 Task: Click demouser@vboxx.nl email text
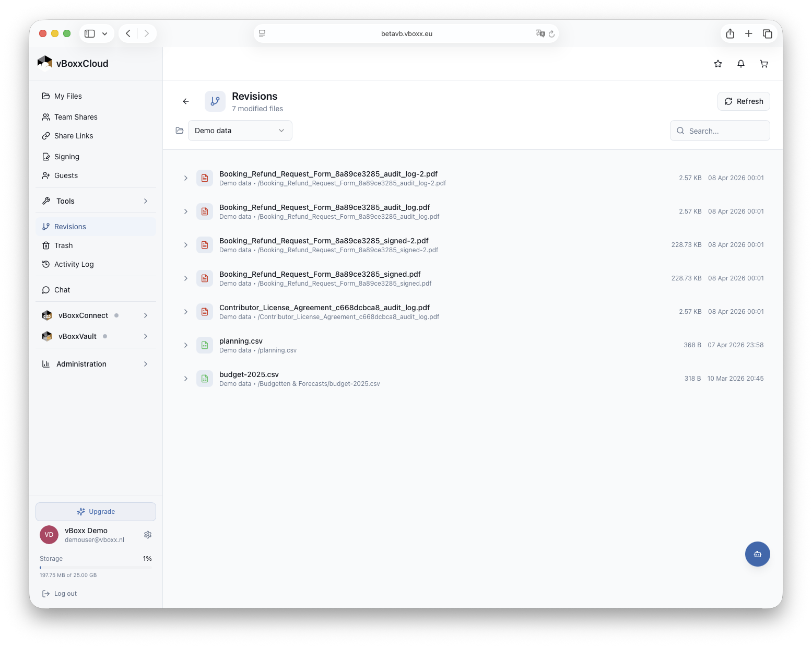click(x=95, y=540)
